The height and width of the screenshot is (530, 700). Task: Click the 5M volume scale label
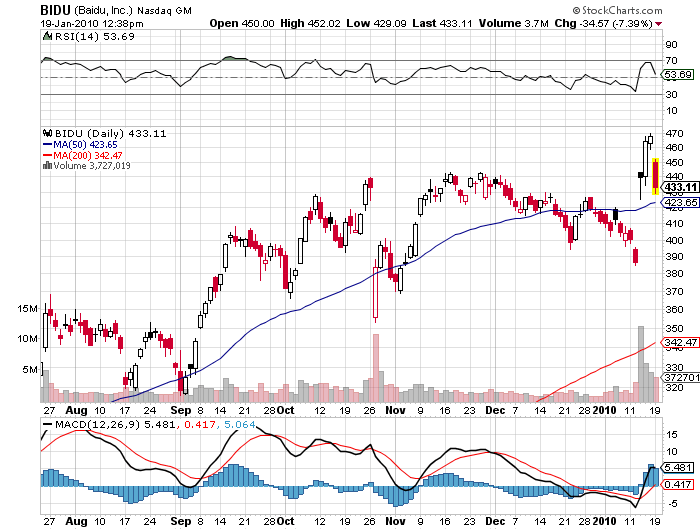click(30, 370)
